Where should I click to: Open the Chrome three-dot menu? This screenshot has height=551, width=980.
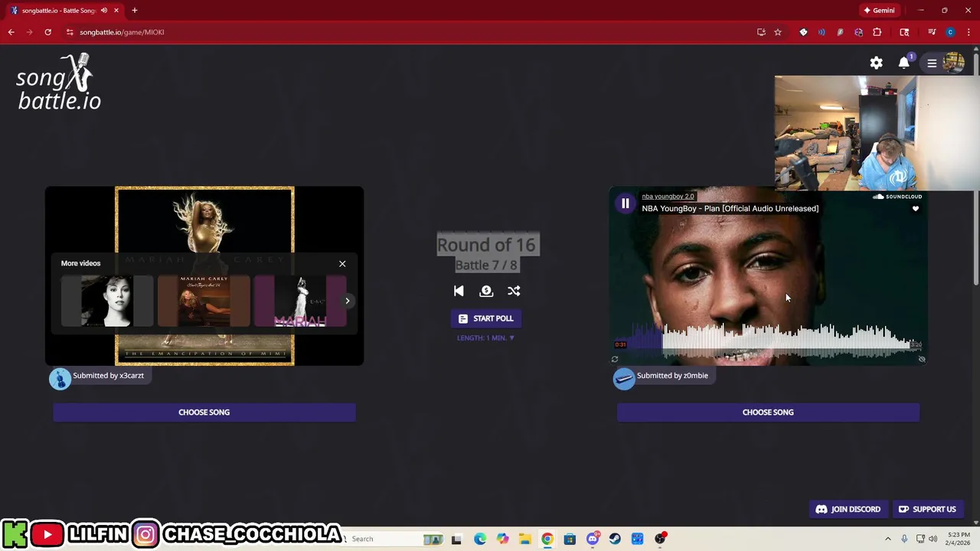click(x=969, y=32)
